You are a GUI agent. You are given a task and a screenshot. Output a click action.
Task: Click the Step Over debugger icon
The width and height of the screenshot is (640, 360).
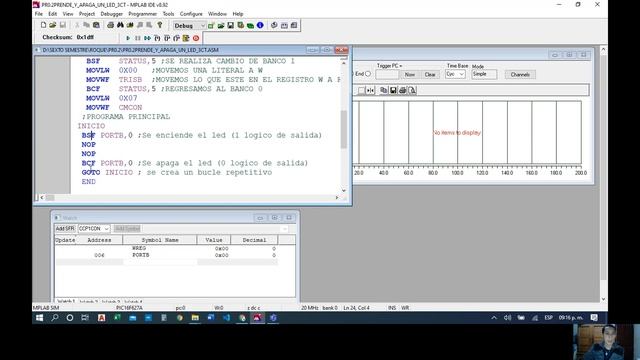[x=167, y=38]
